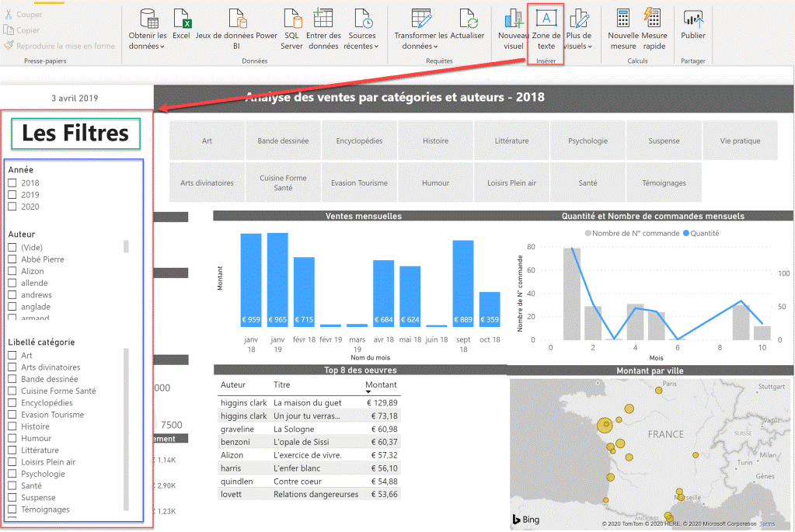Sort by the Montant column arrow

(368, 391)
